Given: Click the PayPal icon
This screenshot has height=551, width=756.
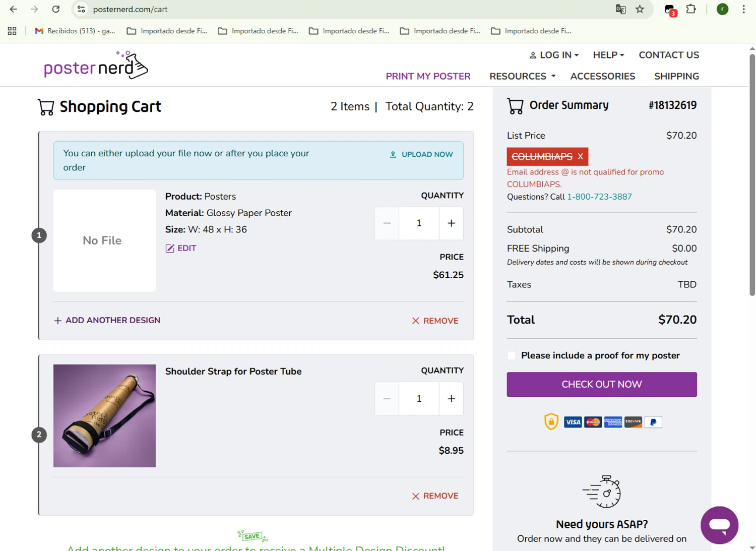Looking at the screenshot, I should [x=653, y=422].
